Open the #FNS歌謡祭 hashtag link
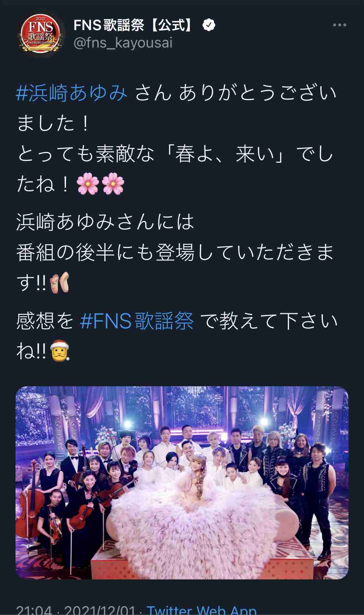The width and height of the screenshot is (364, 615). [137, 321]
